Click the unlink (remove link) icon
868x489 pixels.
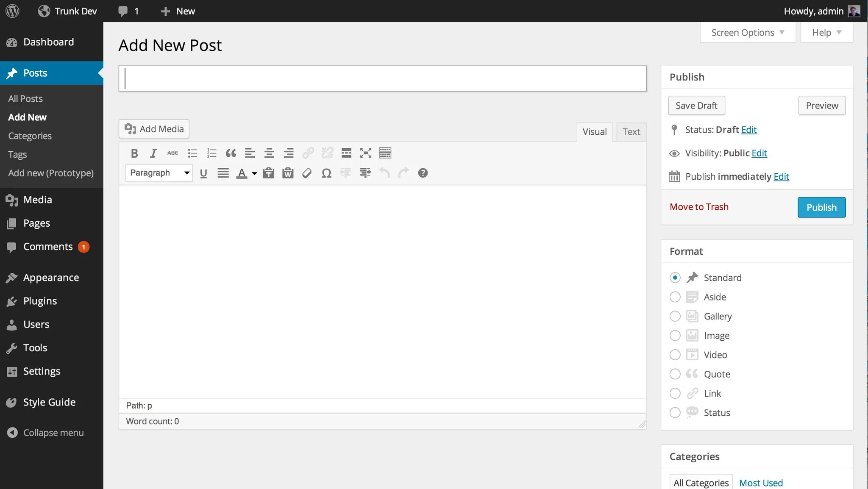click(327, 153)
